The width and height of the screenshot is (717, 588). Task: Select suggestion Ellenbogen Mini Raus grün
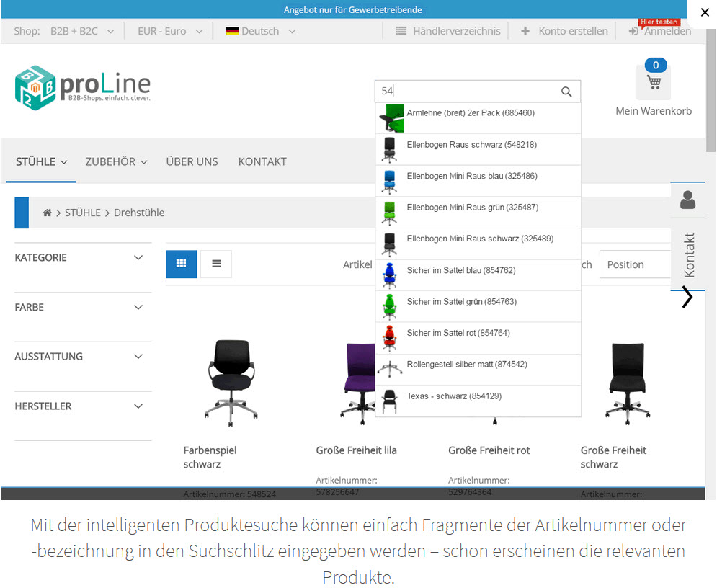click(478, 212)
